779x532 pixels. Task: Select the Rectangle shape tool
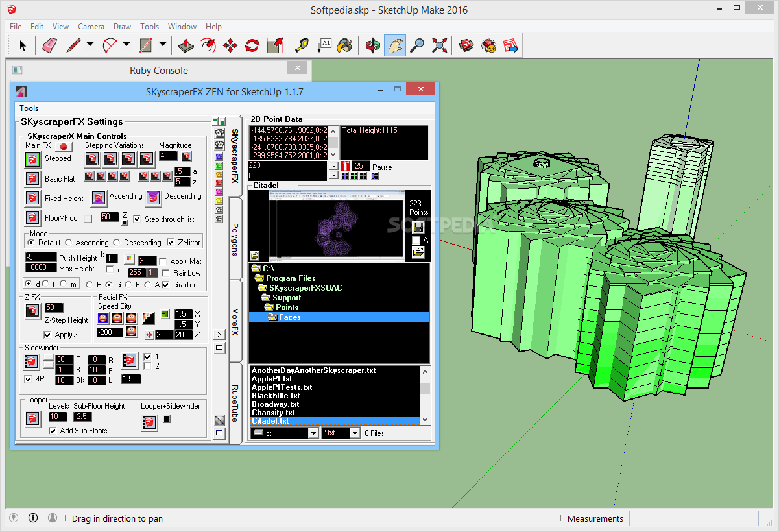(146, 45)
